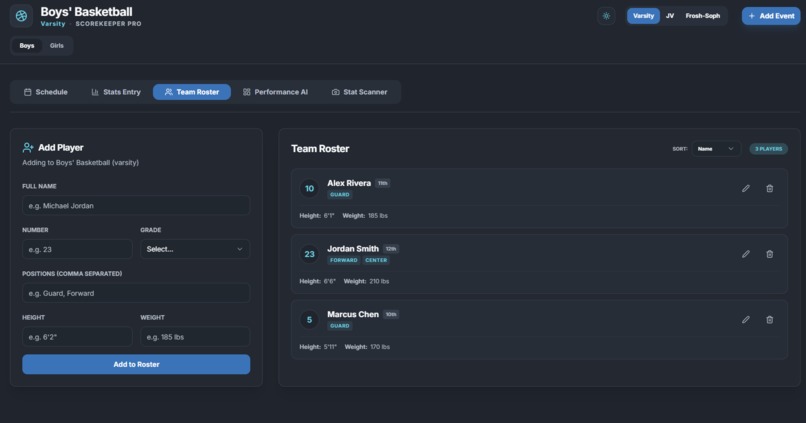The height and width of the screenshot is (423, 806).
Task: Click the Marcus Chen player name
Action: [353, 314]
